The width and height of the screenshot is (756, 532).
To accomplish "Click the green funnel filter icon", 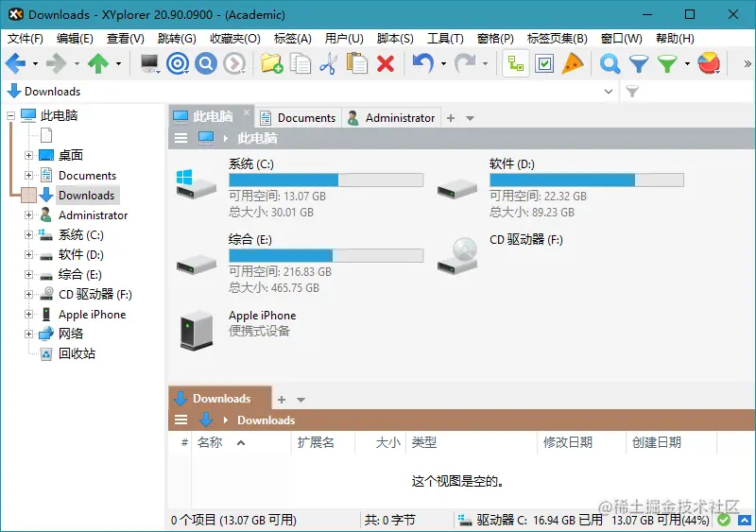I will [667, 63].
